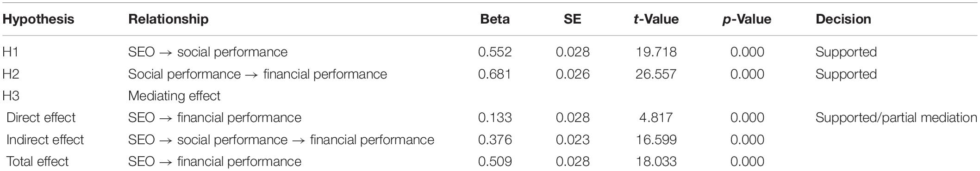
Task: Select the 'Direct effect' row label
Action: pyautogui.click(x=41, y=117)
